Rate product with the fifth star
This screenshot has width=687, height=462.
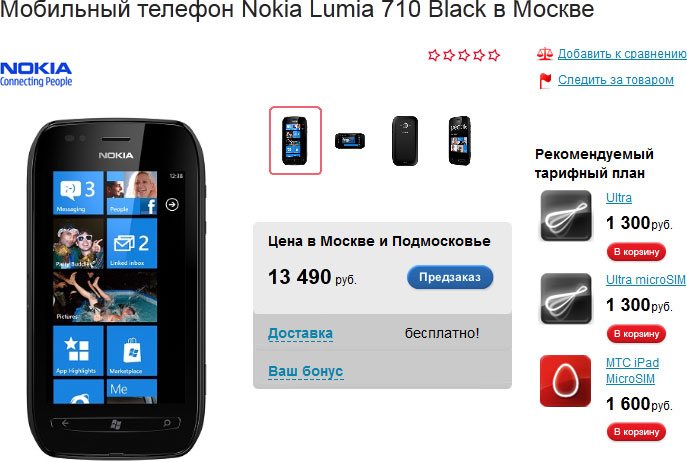tap(494, 55)
